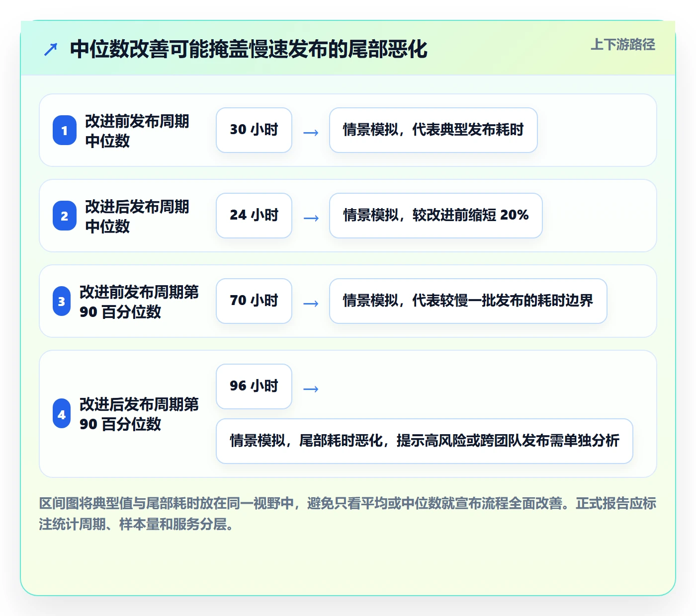Click the upward trend arrow icon in header
696x616 pixels.
click(51, 49)
